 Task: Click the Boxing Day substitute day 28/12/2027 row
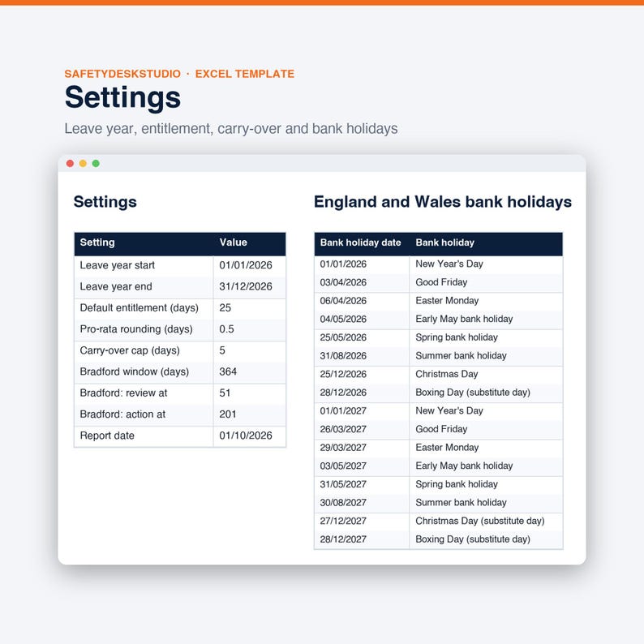(439, 539)
